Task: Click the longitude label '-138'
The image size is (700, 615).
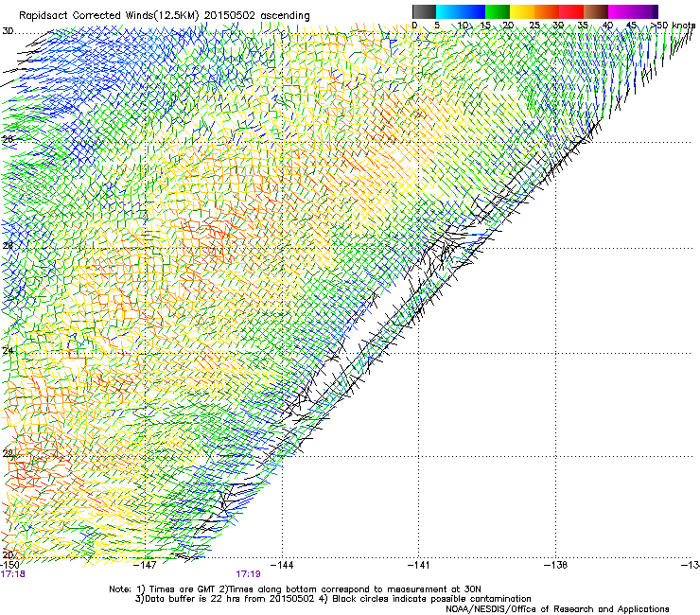Action: click(555, 566)
